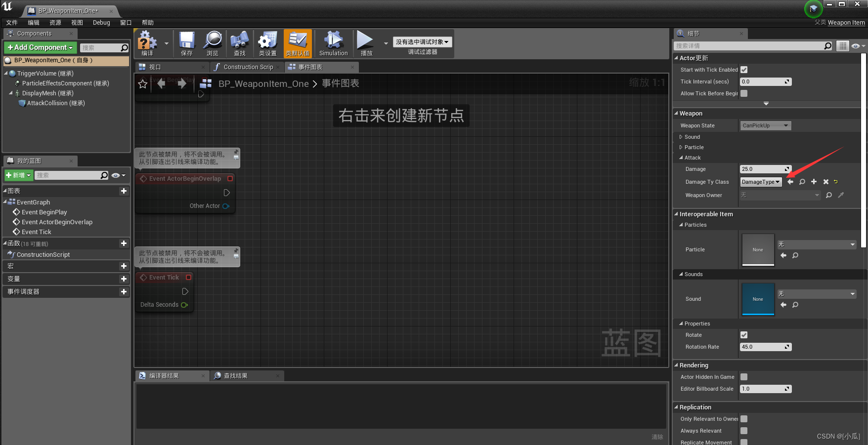
Task: Click the Weapon Item parent class link
Action: coord(846,23)
